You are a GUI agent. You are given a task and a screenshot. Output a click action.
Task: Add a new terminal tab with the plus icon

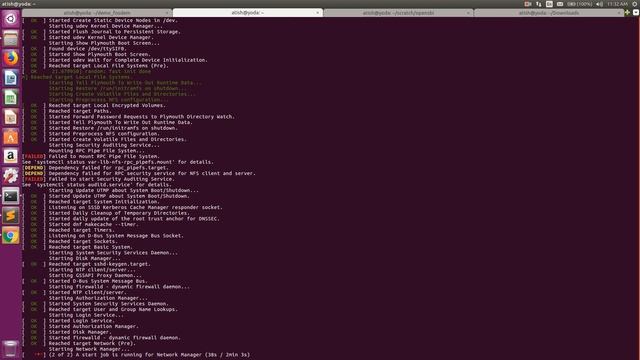pos(627,13)
